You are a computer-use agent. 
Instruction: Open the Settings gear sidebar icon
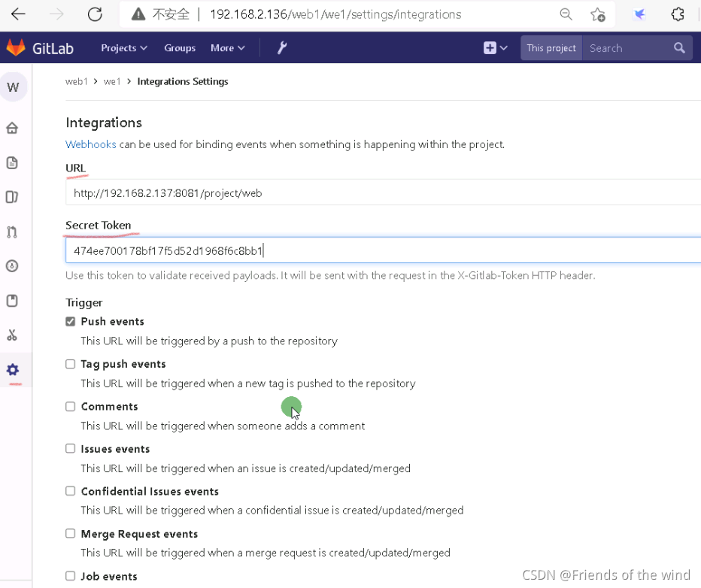tap(13, 369)
